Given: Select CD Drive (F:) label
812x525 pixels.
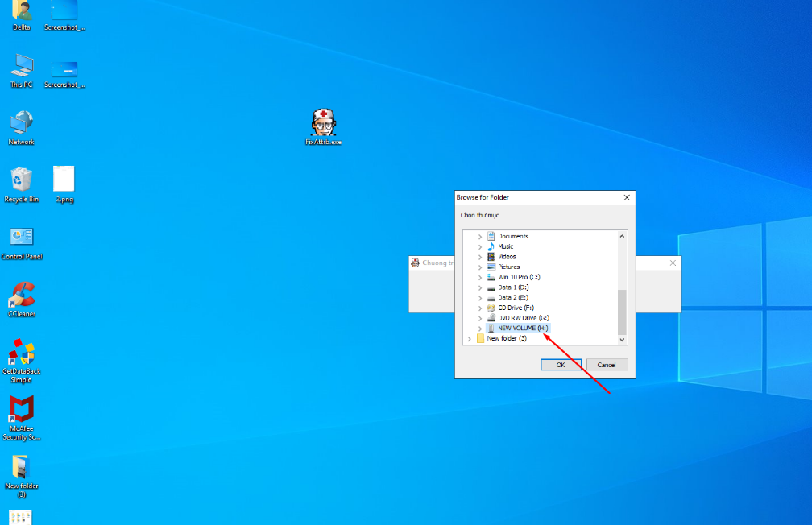Looking at the screenshot, I should coord(516,308).
